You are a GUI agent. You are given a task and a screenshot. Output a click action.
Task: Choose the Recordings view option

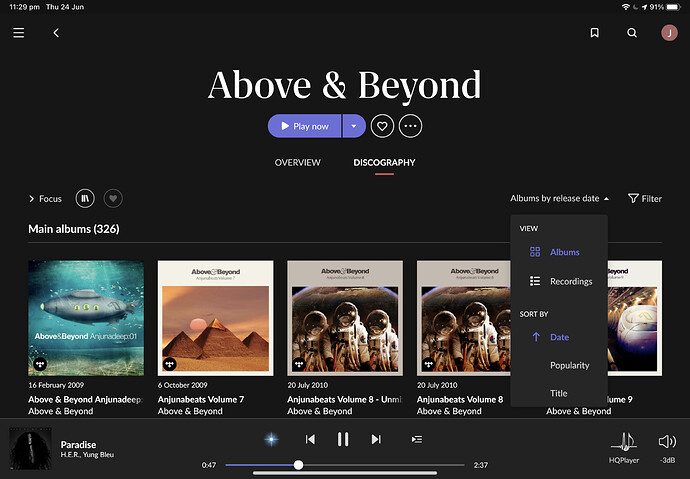tap(559, 281)
